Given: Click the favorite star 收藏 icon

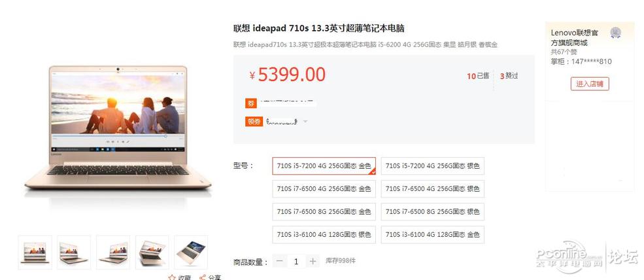Looking at the screenshot, I should click(x=172, y=277).
